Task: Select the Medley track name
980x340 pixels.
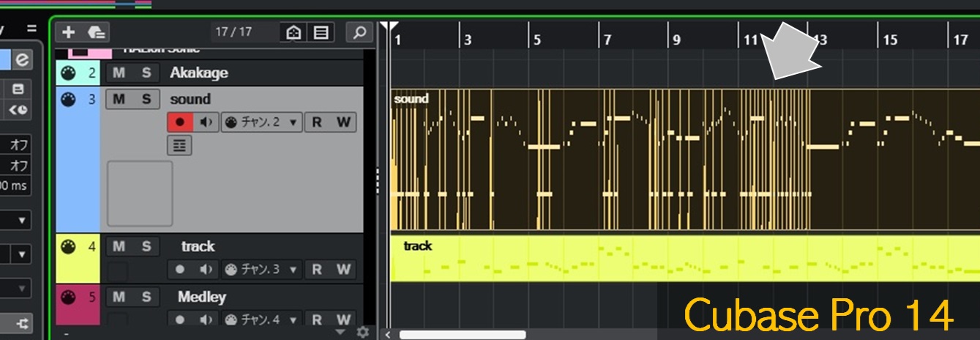Action: click(202, 297)
